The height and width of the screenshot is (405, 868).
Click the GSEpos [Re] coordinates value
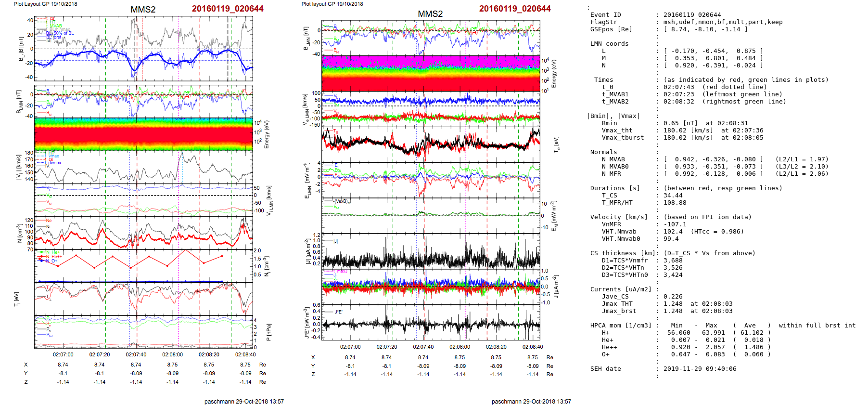click(x=705, y=29)
